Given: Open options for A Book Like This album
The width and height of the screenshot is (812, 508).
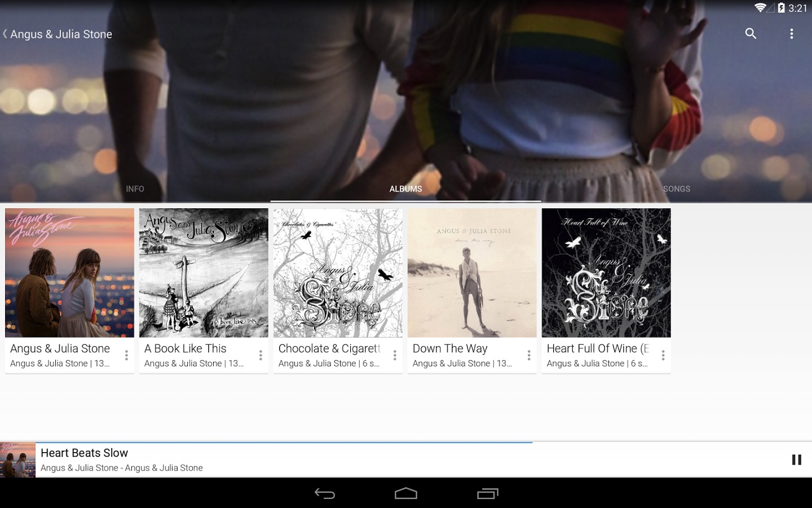Looking at the screenshot, I should click(x=261, y=355).
